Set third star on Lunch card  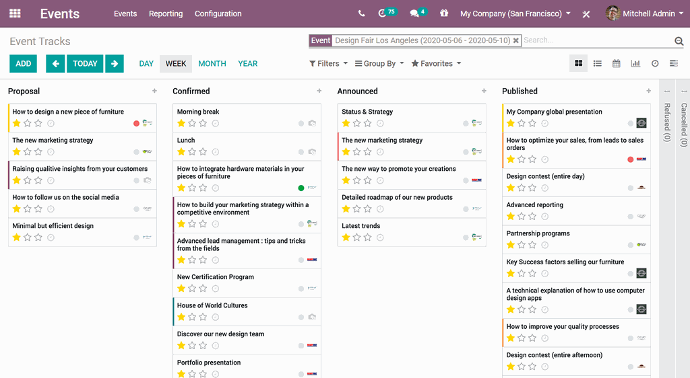[203, 152]
